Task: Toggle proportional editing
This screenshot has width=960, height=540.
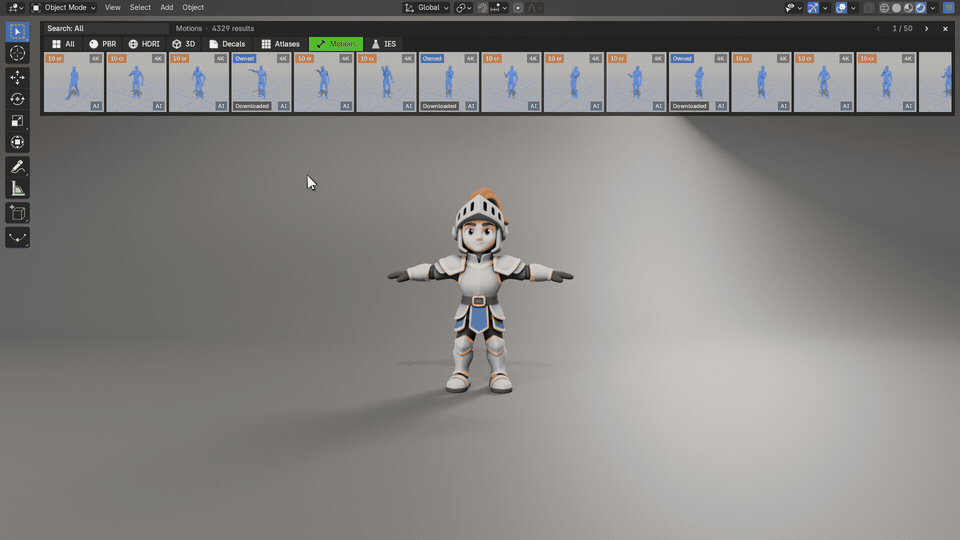Action: (x=519, y=7)
